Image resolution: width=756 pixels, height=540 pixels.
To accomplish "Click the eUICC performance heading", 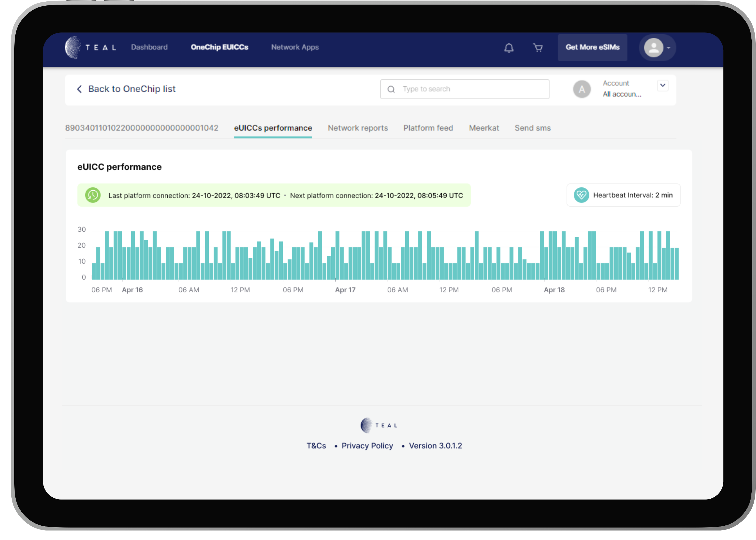I will click(x=119, y=167).
